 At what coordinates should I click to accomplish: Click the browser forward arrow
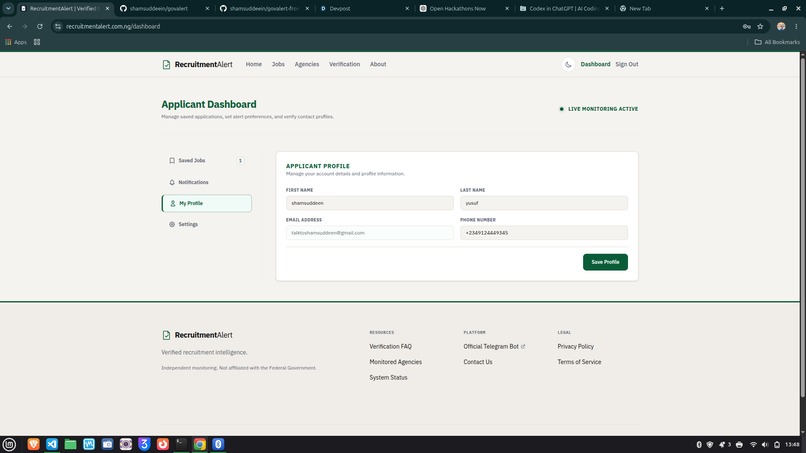point(24,26)
